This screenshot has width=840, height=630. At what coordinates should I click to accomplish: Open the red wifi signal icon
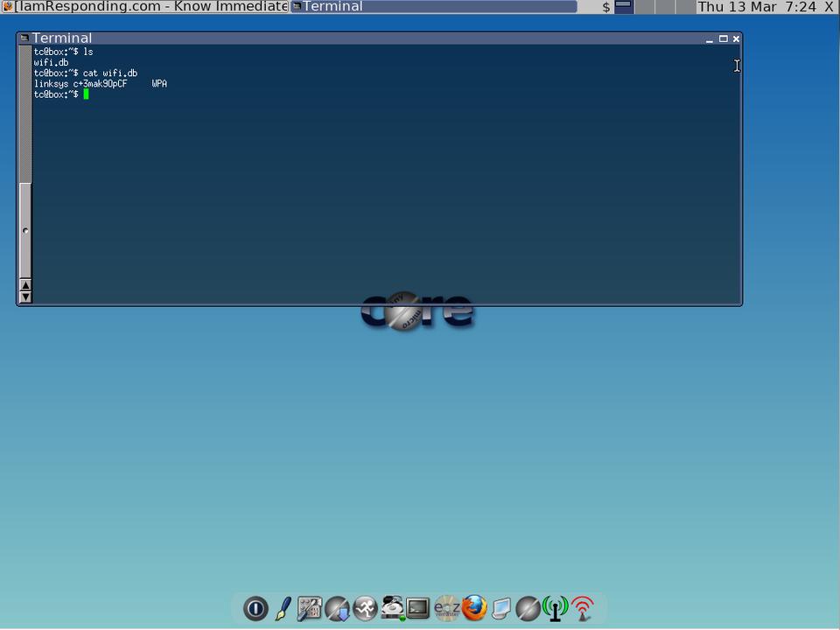coord(583,609)
